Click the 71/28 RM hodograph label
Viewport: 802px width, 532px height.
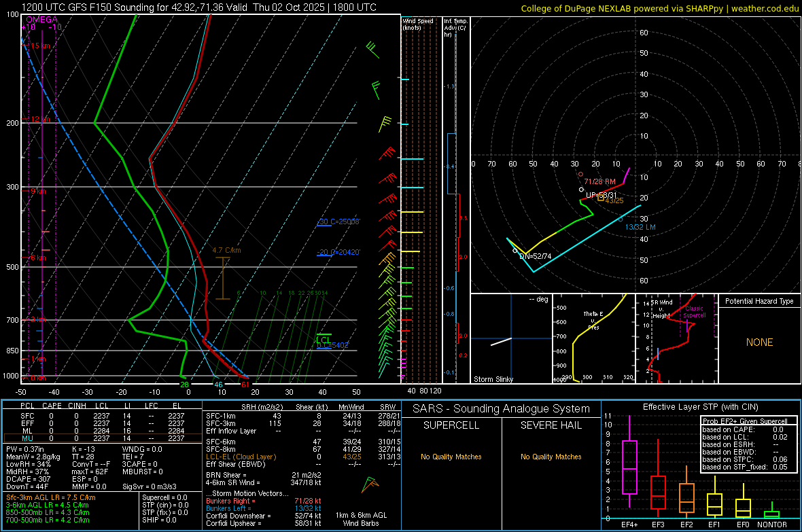pos(599,181)
